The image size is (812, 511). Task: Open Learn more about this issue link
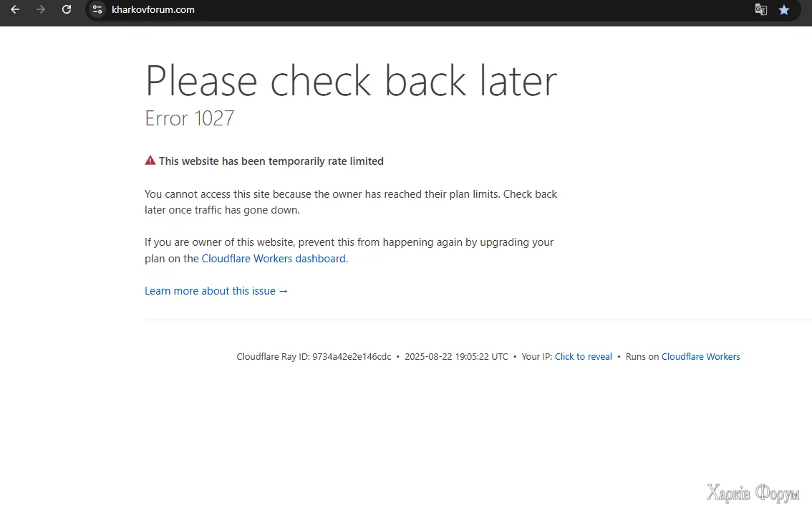tap(216, 291)
